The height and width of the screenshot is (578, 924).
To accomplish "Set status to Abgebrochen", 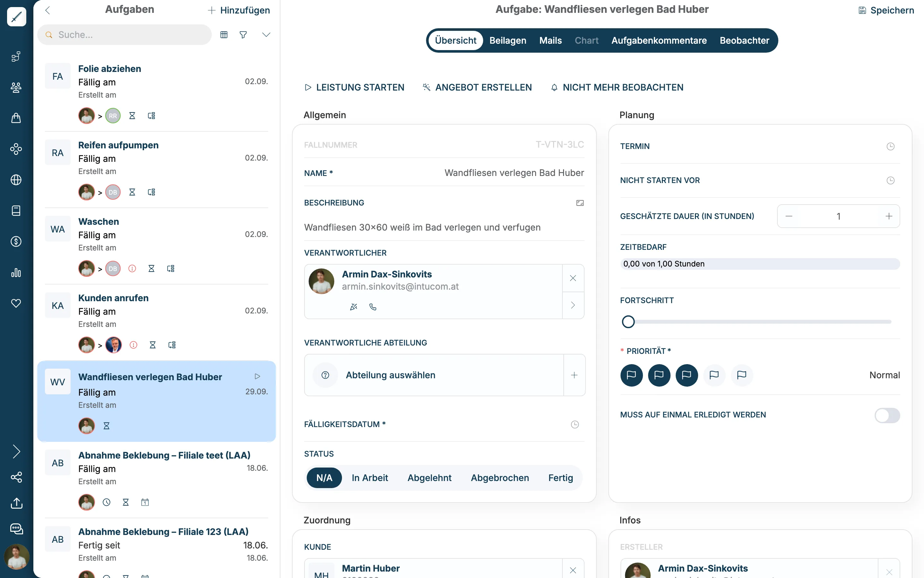I will 500,478.
